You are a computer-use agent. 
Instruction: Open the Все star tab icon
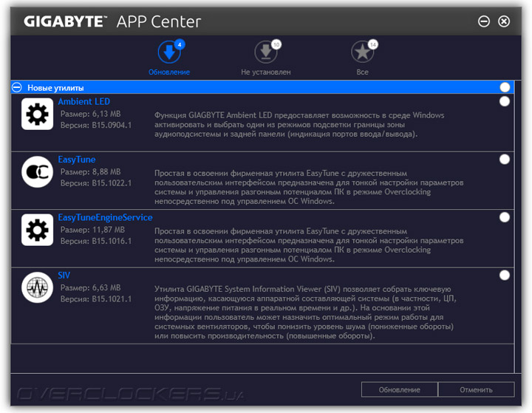362,52
